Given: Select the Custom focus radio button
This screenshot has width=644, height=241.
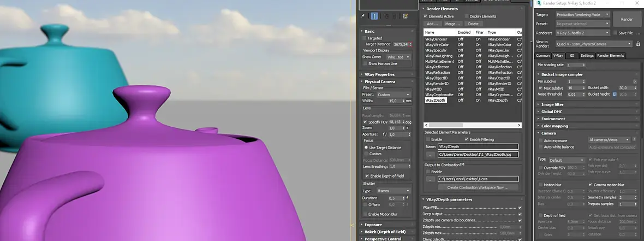Looking at the screenshot, I should [x=366, y=154].
